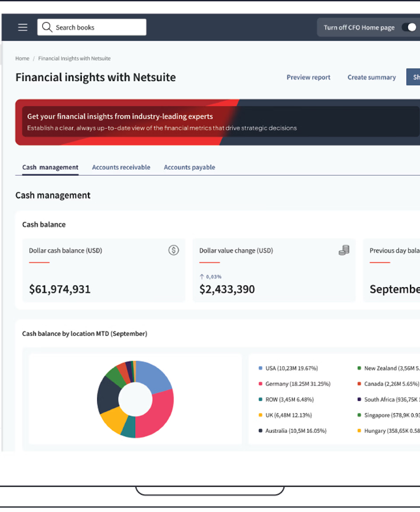Image resolution: width=420 pixels, height=512 pixels.
Task: Click the Australia dark legend swatch
Action: 261,431
